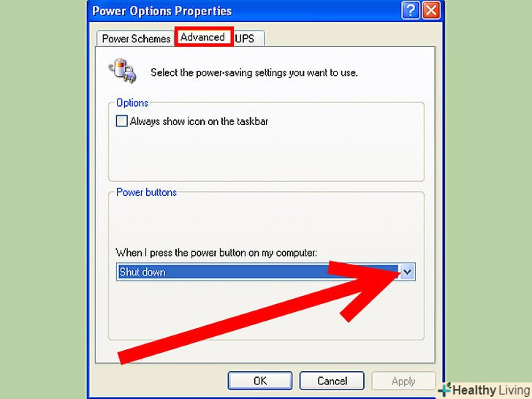
Task: Click the 'Always show icon on the taskbar' label
Action: pyautogui.click(x=199, y=121)
